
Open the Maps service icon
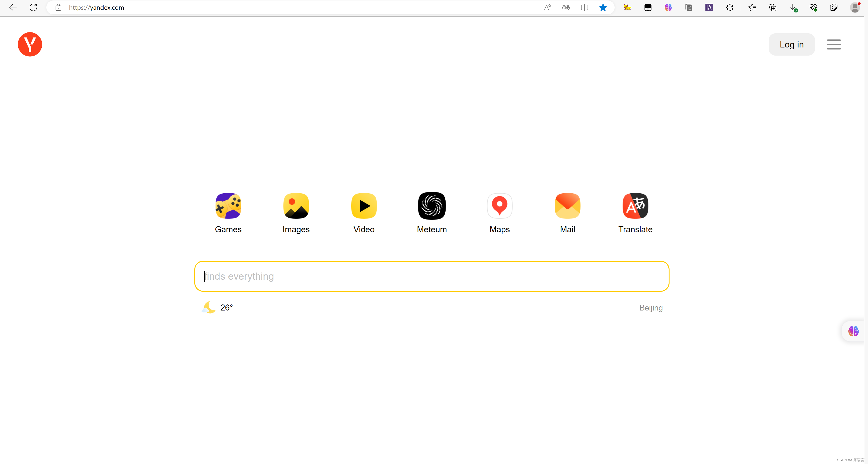tap(500, 206)
